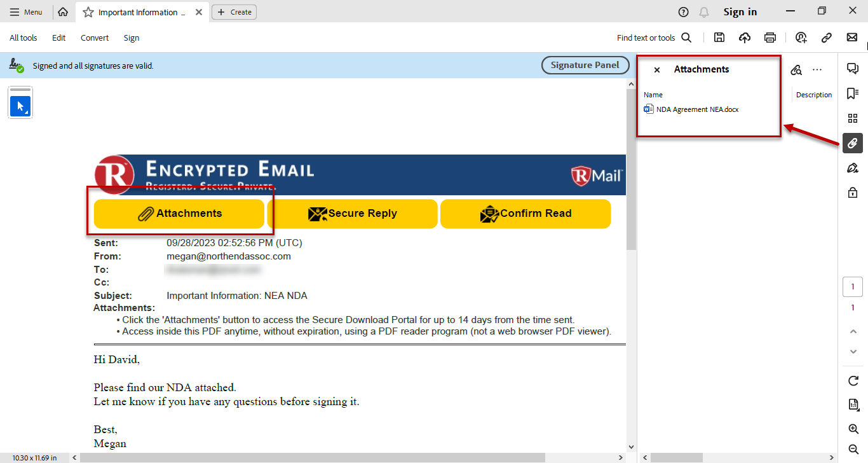Sort attachments by Name column
Image resolution: width=868 pixels, height=463 pixels.
[x=653, y=95]
